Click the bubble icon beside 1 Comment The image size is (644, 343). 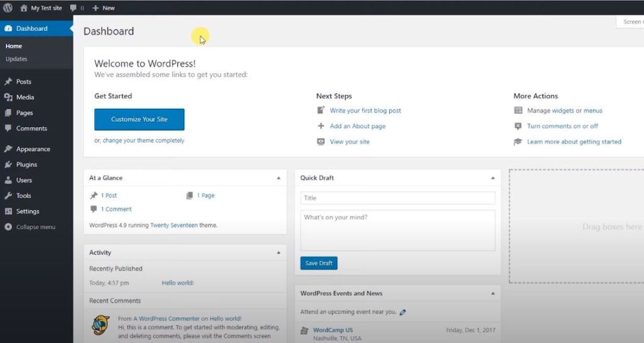tap(94, 209)
